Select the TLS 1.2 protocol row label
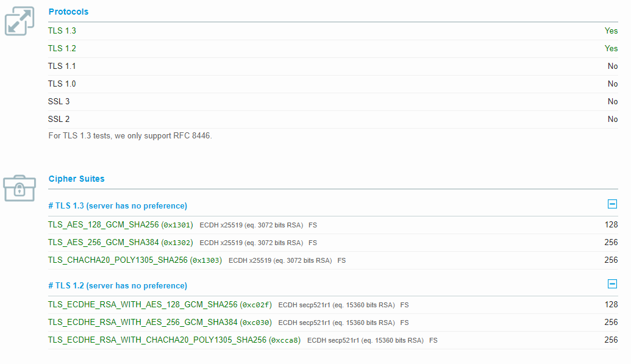 coord(62,48)
